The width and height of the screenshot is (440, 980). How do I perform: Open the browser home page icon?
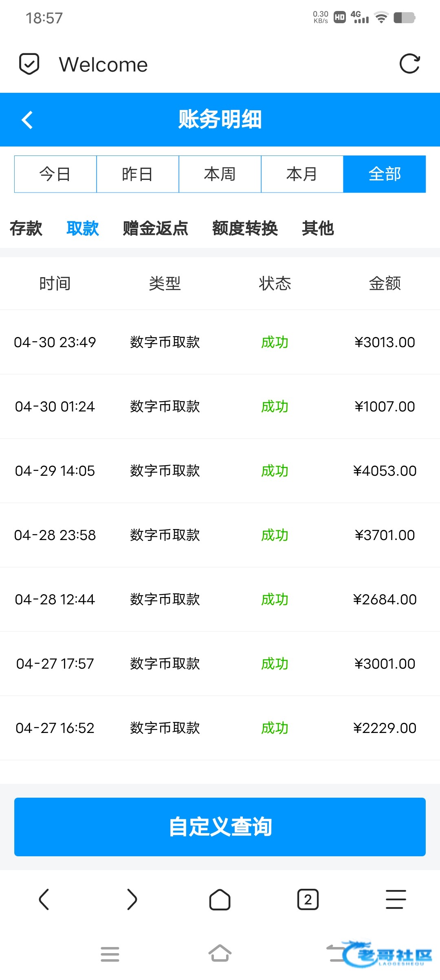pos(220,899)
